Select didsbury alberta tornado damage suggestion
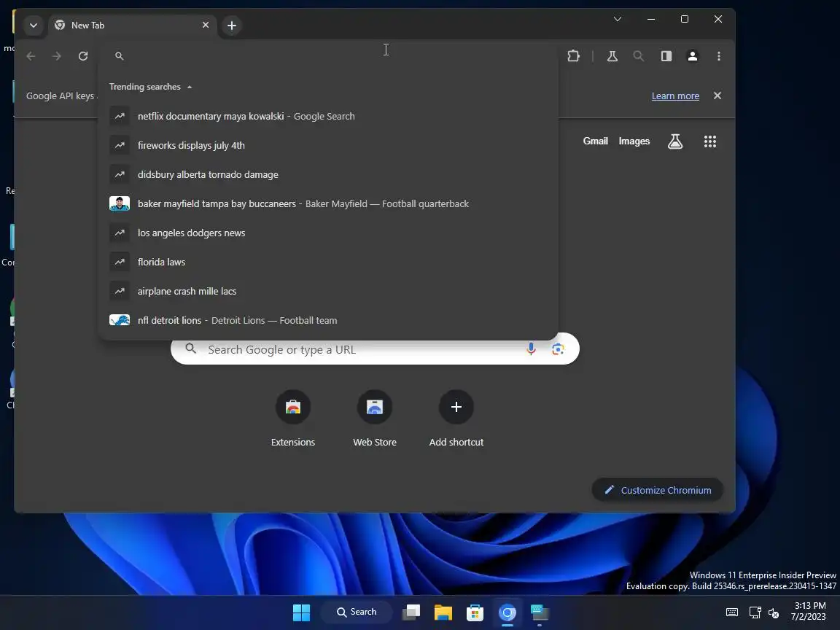840x630 pixels. click(328, 175)
